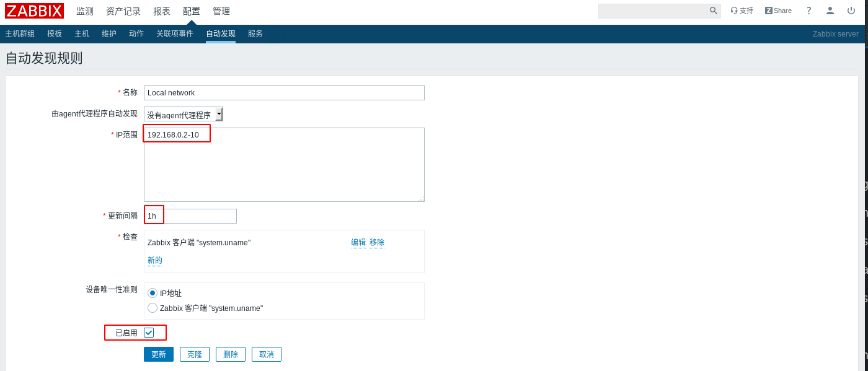Open the Share link

(778, 11)
